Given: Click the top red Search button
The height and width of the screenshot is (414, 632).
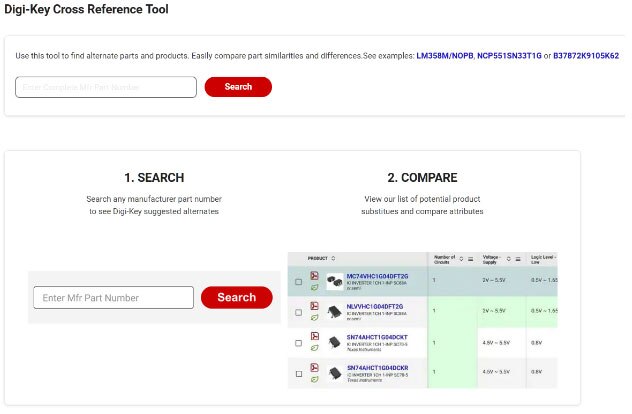Looking at the screenshot, I should coord(238,87).
